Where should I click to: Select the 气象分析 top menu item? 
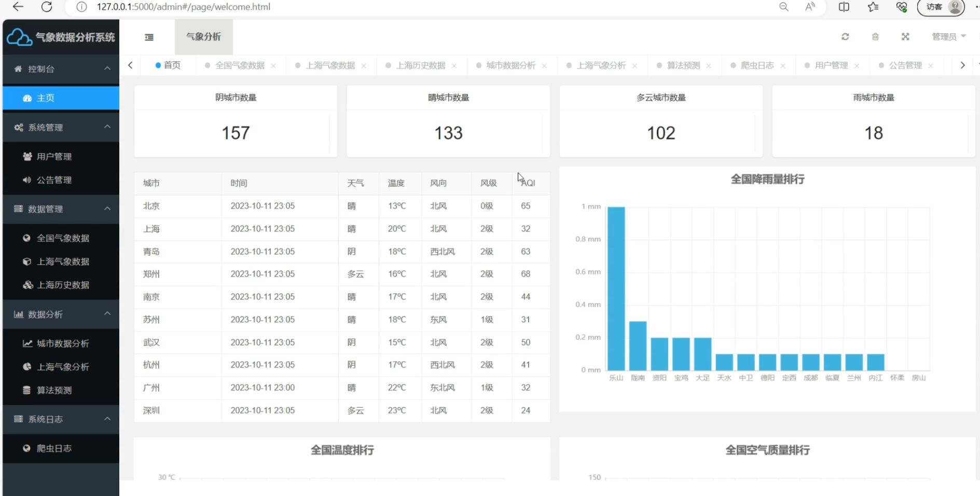click(x=203, y=37)
